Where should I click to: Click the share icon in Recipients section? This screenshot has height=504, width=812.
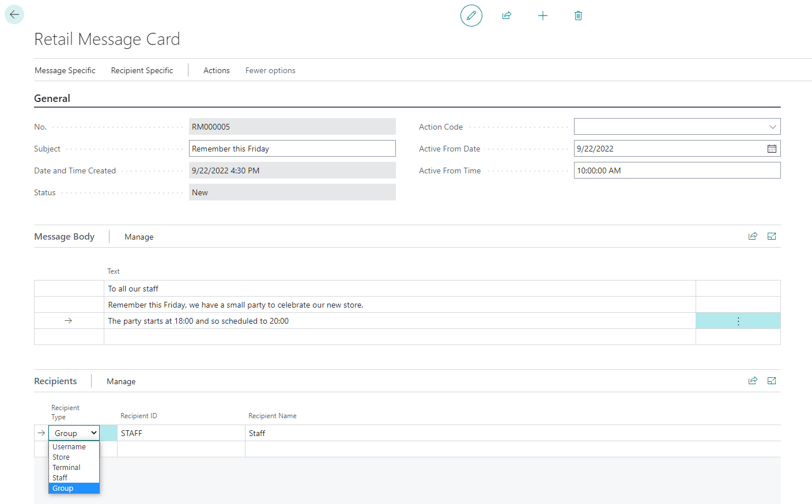[753, 381]
